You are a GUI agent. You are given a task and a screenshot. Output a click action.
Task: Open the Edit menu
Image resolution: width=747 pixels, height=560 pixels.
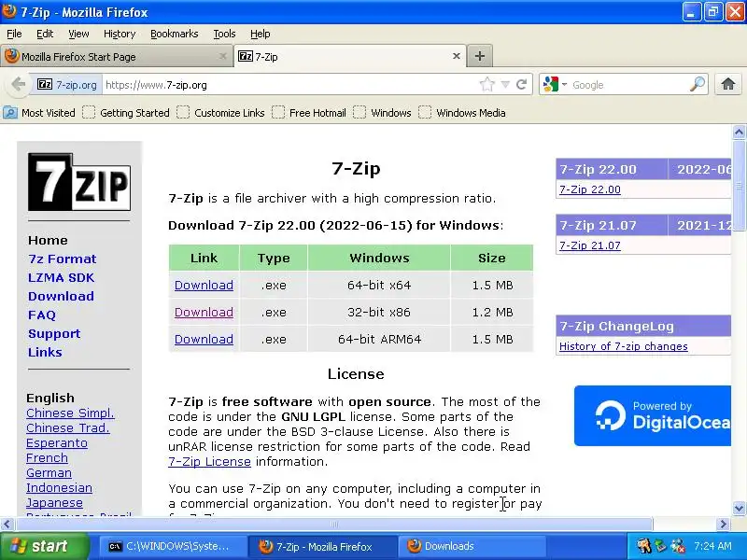pyautogui.click(x=45, y=34)
